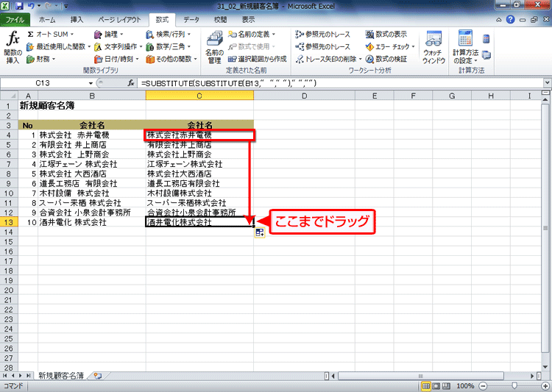Open the Watch Window (ウォッチ ウィンドウ)

point(434,48)
